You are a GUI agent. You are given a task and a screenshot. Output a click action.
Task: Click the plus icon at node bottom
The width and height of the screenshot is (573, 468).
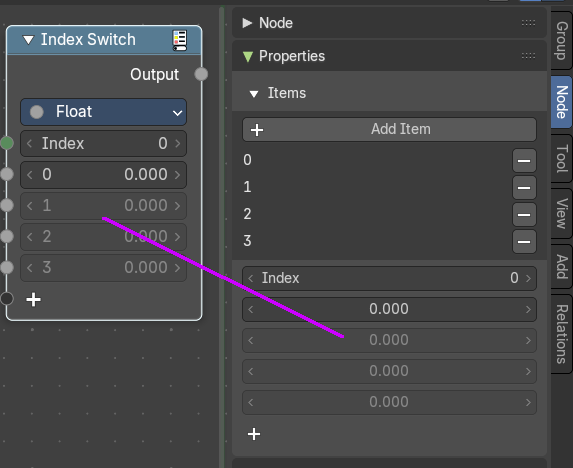pos(33,300)
